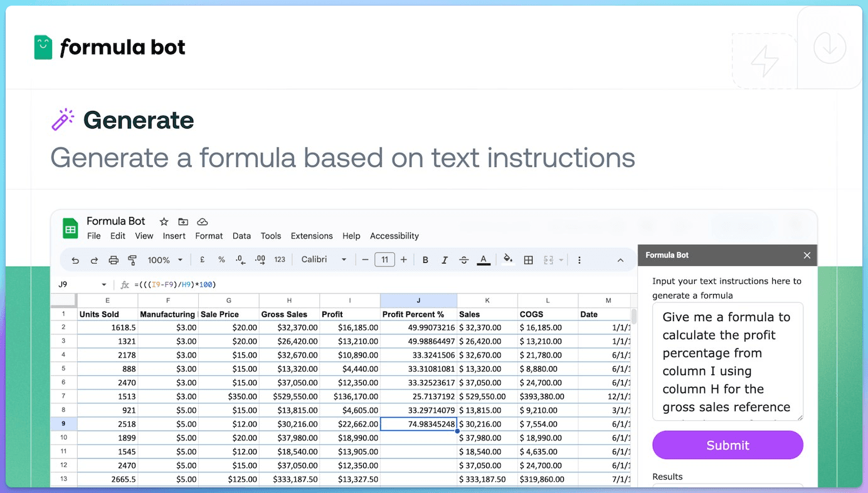868x493 pixels.
Task: Select column H header
Action: click(289, 300)
